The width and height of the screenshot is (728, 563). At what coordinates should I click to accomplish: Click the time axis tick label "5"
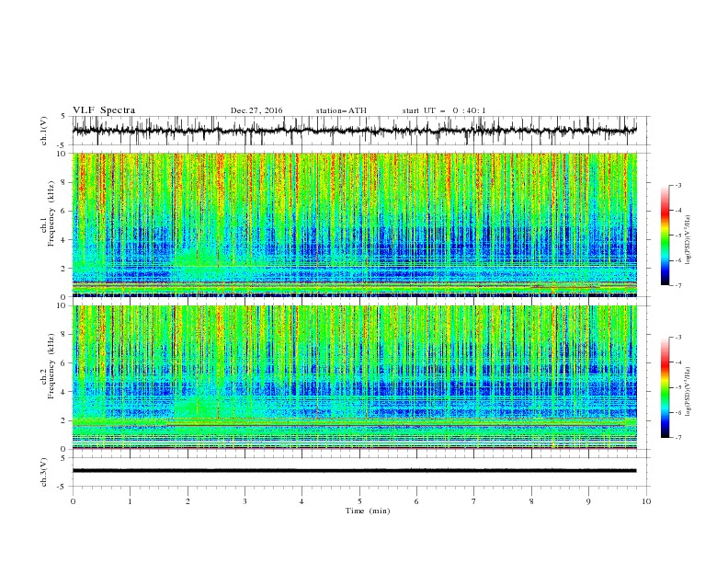(359, 501)
